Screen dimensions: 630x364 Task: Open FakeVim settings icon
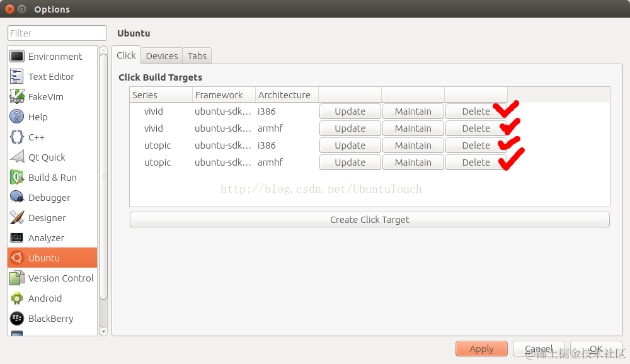pos(17,96)
